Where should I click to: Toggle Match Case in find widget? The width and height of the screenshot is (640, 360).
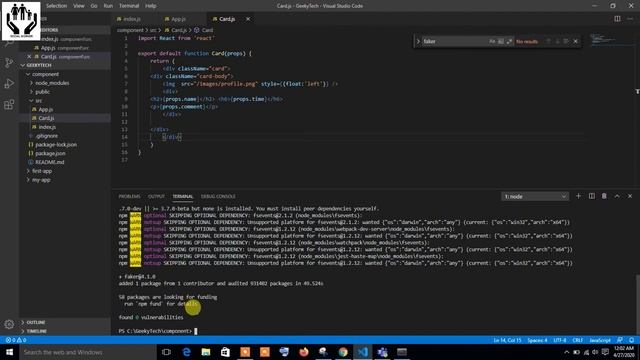[x=492, y=41]
